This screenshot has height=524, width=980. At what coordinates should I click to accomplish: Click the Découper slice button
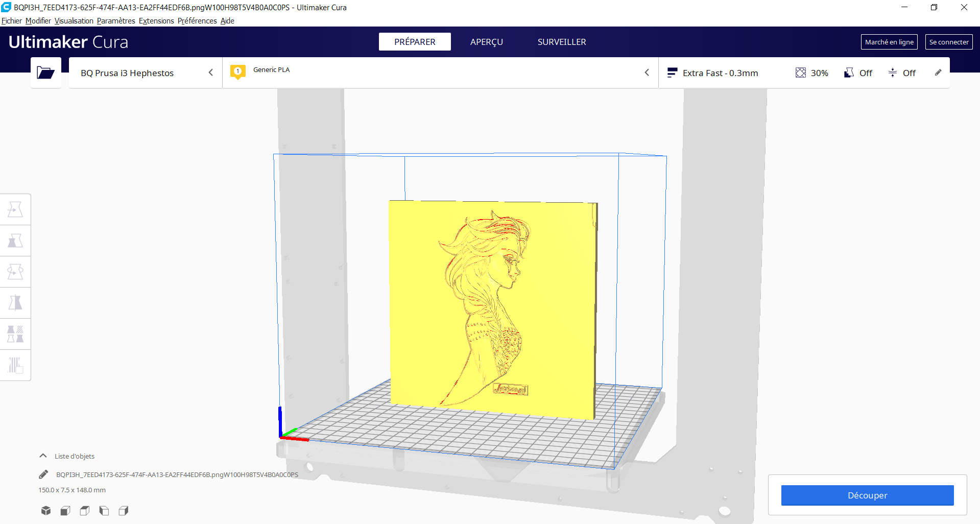click(867, 495)
